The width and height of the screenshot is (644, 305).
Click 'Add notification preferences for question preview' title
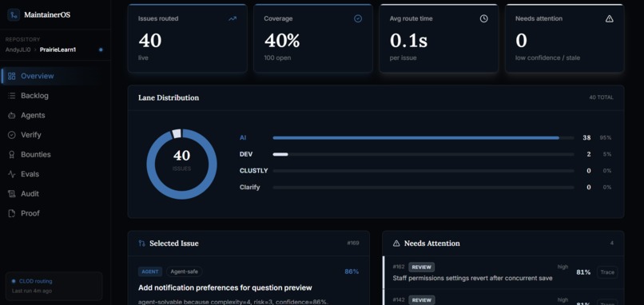pyautogui.click(x=225, y=287)
